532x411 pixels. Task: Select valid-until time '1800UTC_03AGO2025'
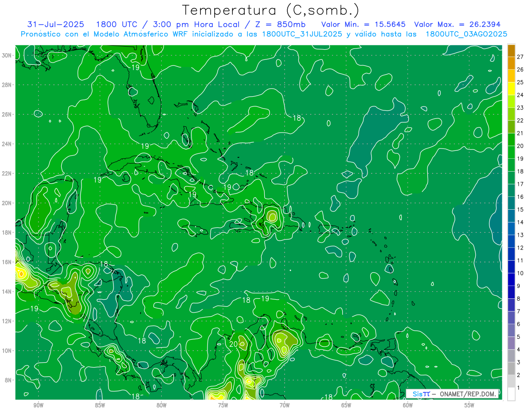pos(466,34)
